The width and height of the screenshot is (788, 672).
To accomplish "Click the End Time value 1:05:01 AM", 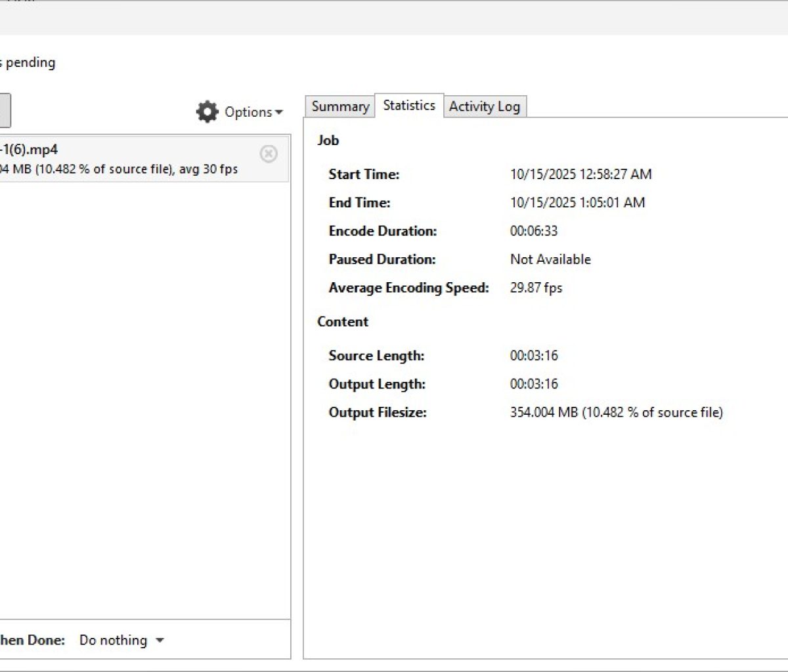I will point(577,202).
